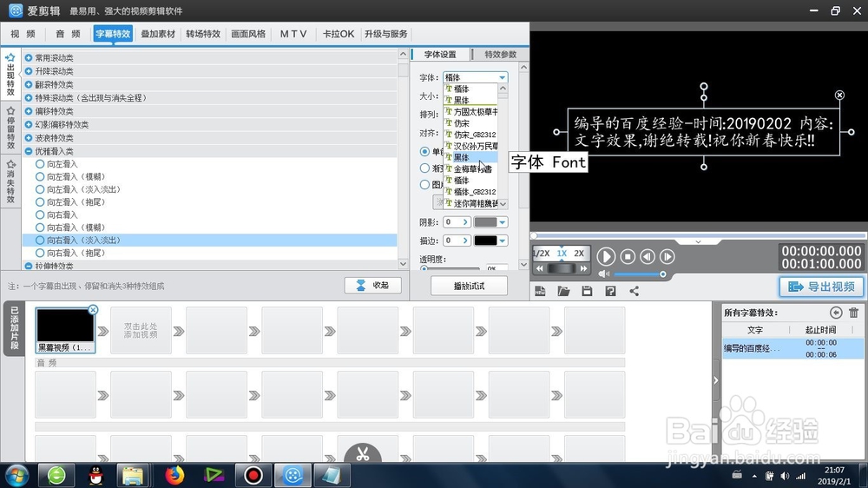Open 特效参数 settings tab

(x=501, y=55)
